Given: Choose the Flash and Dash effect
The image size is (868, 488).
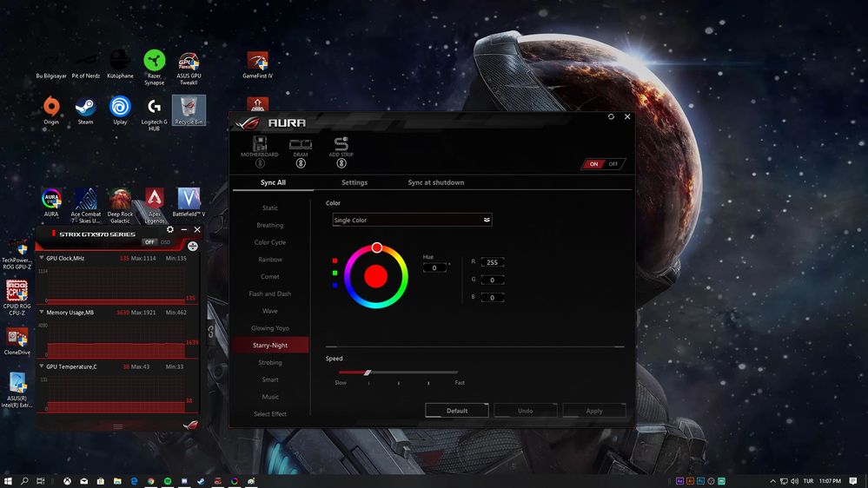Looking at the screenshot, I should pos(270,293).
